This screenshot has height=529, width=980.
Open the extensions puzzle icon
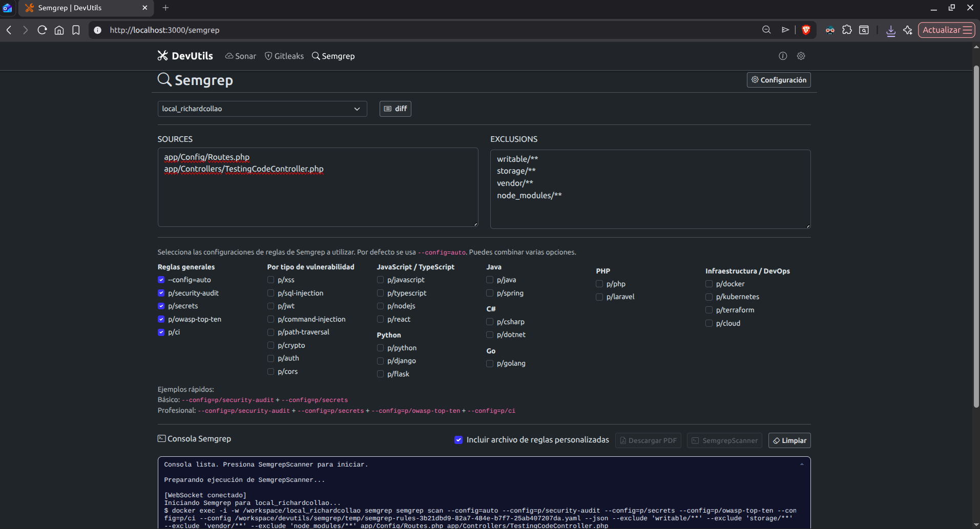click(x=847, y=30)
